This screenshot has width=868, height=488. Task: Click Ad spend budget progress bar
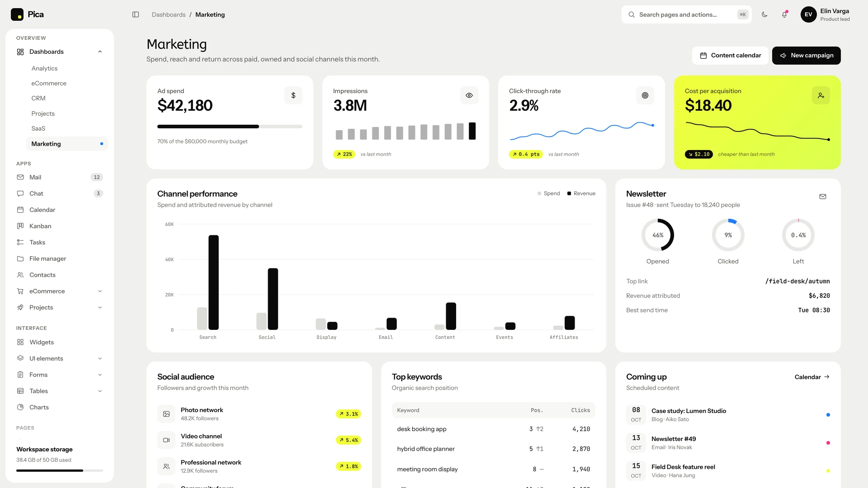point(230,127)
